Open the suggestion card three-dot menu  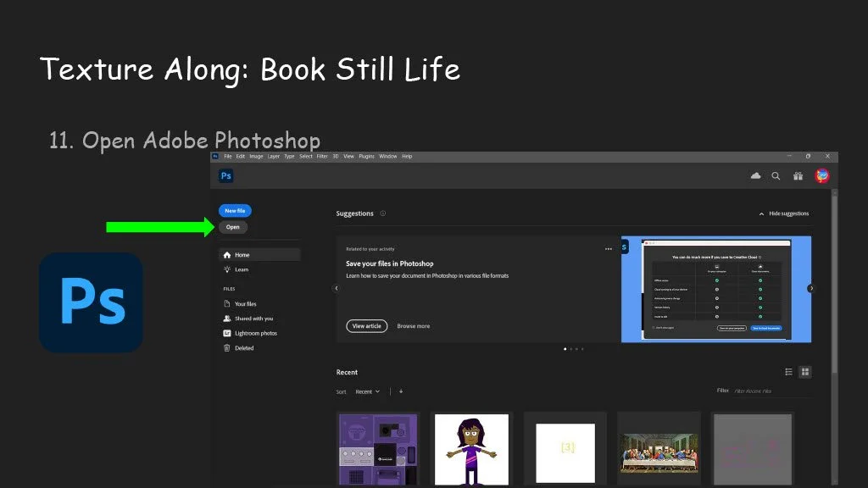pos(609,249)
